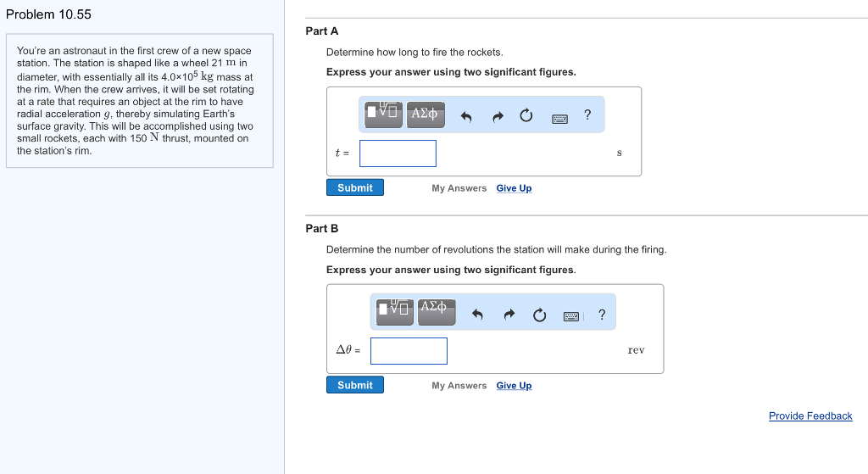The width and height of the screenshot is (868, 474).
Task: Open the Part A help question mark
Action: 587,115
